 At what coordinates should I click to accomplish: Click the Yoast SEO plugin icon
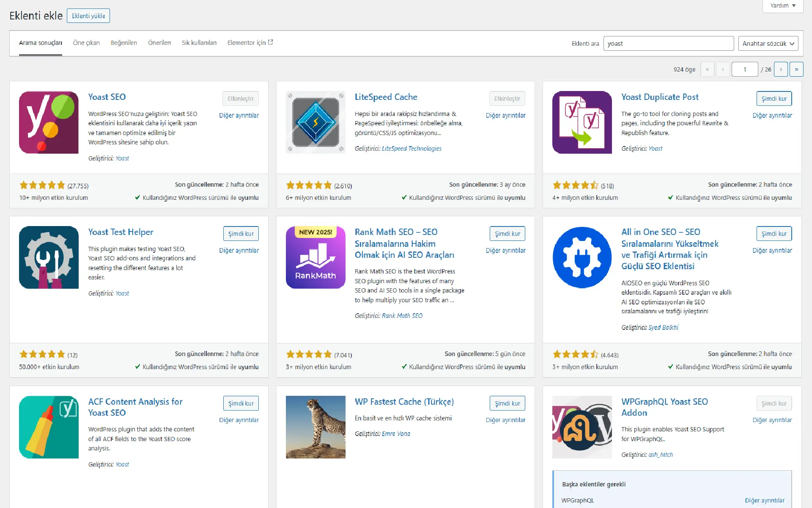coord(48,122)
